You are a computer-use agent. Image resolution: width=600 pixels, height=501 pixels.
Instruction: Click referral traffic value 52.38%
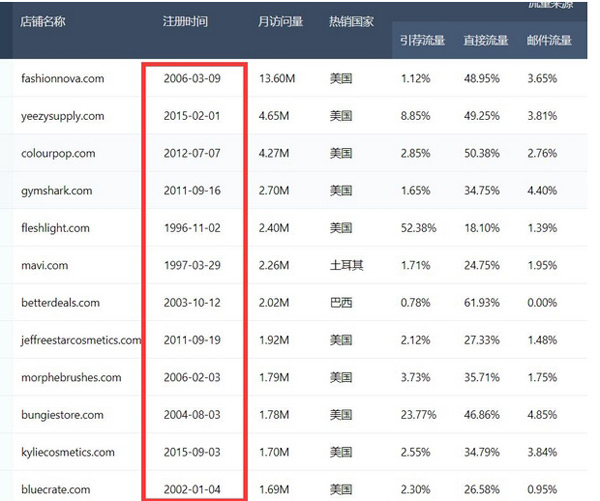click(418, 228)
